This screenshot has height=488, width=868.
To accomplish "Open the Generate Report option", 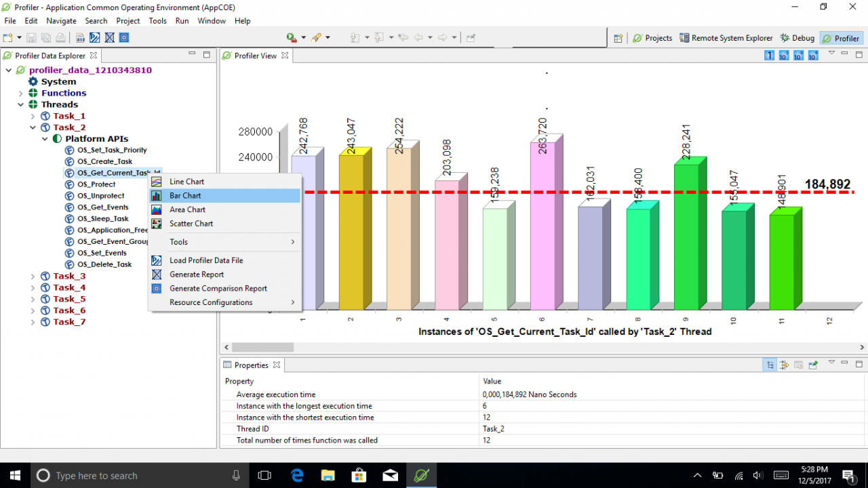I will coord(196,274).
